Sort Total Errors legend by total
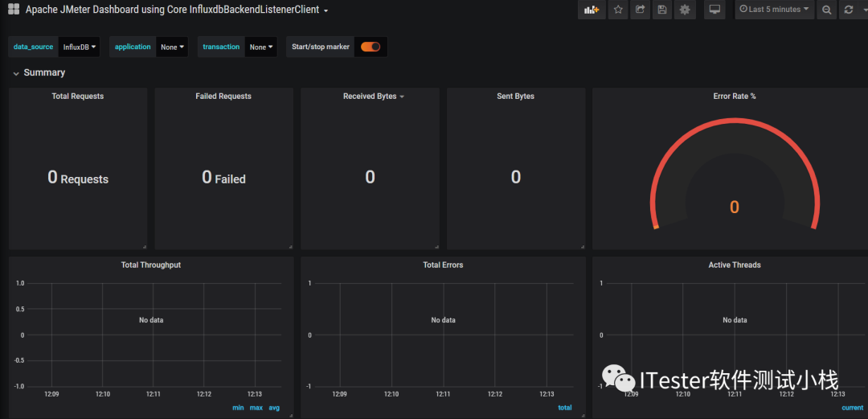Viewport: 868px width, 419px height. 565,408
